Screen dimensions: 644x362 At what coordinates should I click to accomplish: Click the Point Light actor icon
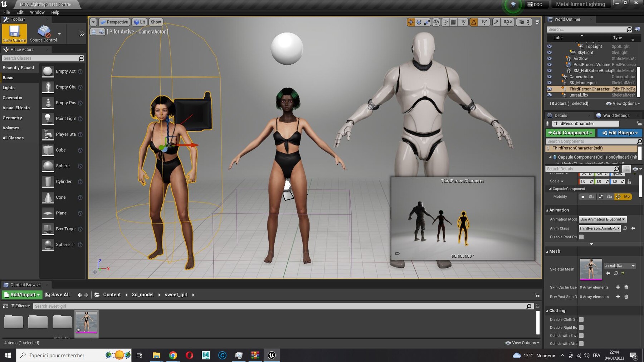coord(48,119)
